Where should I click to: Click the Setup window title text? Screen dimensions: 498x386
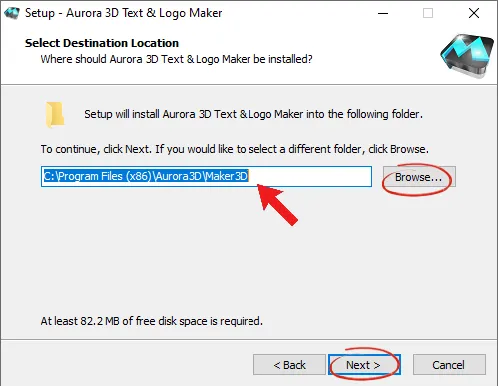pyautogui.click(x=124, y=13)
